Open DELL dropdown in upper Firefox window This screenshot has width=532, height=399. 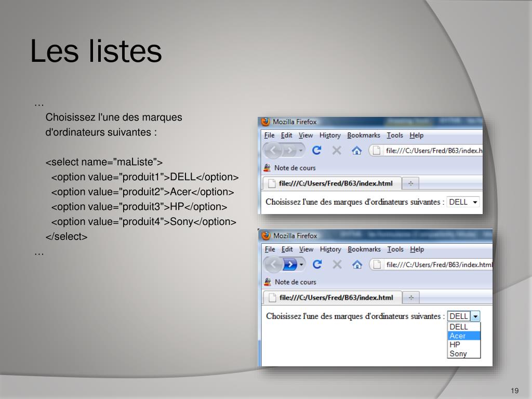pyautogui.click(x=463, y=202)
